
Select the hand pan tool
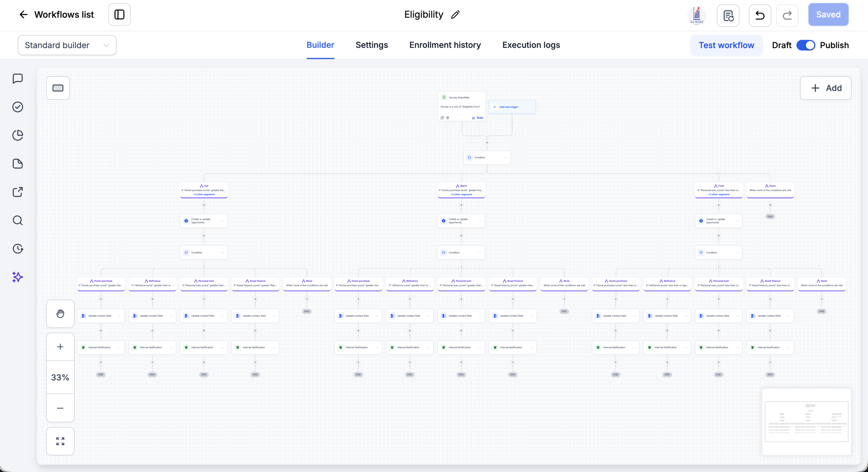point(60,314)
